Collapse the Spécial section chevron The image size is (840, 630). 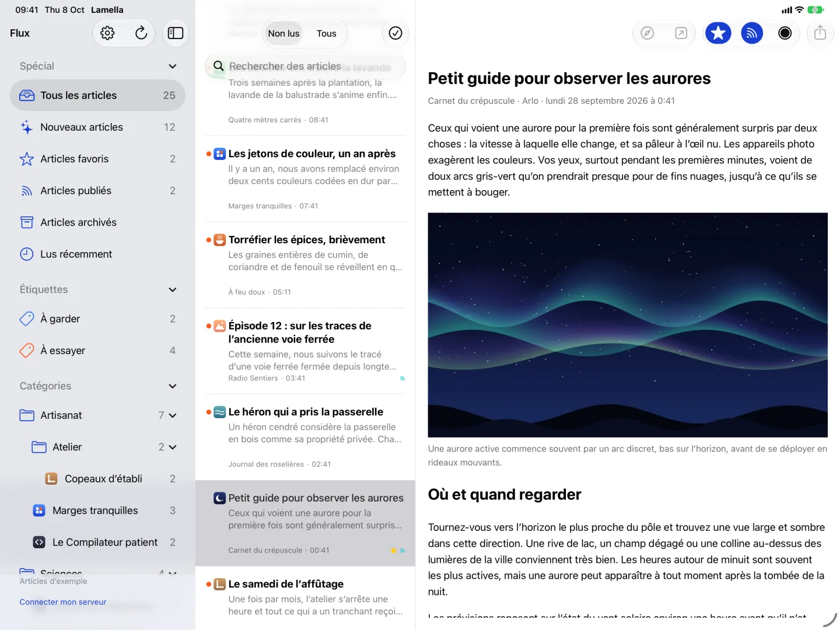click(x=173, y=66)
